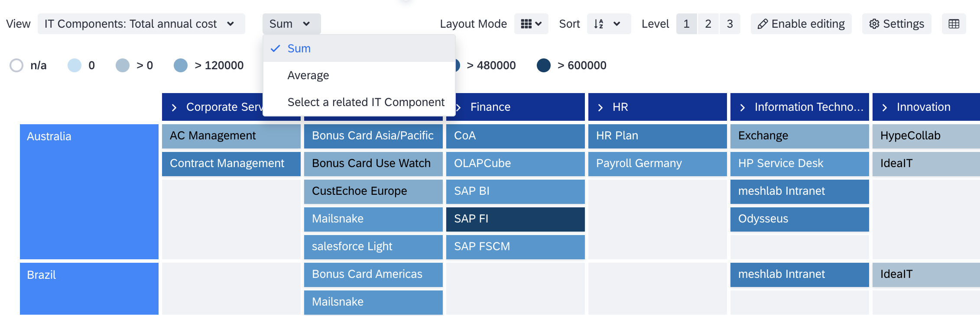
Task: Open the Mailsnake tile in Brazil row
Action: (373, 302)
